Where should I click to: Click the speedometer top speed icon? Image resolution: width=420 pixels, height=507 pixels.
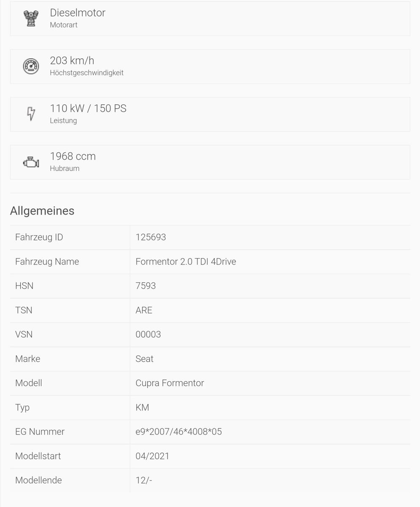pos(31,66)
